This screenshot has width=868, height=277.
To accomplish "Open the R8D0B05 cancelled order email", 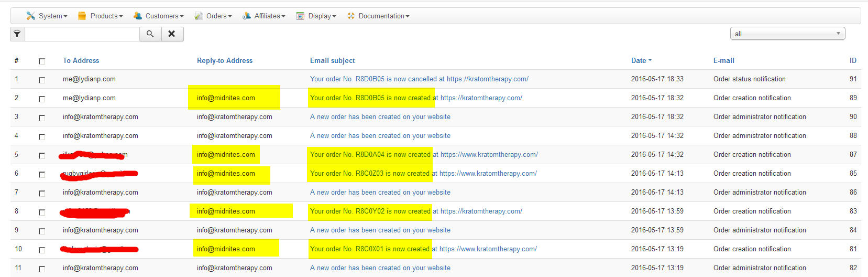I will click(x=419, y=79).
